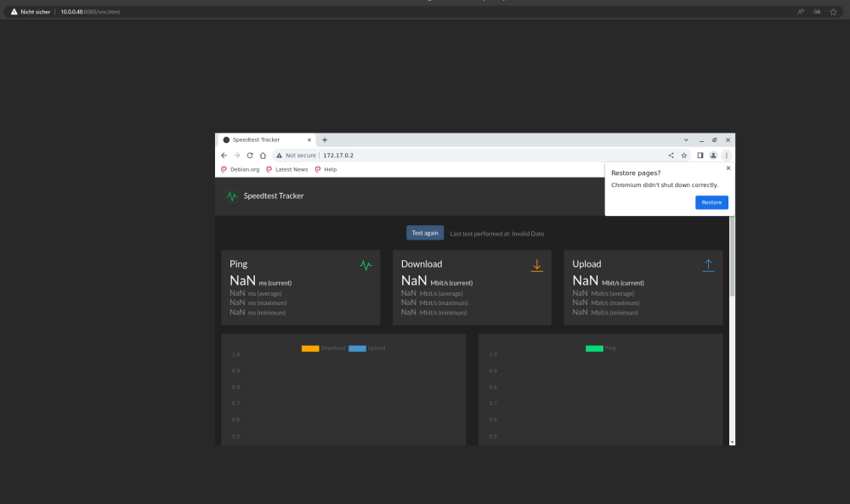Click the outer browser read aloud icon

[801, 12]
